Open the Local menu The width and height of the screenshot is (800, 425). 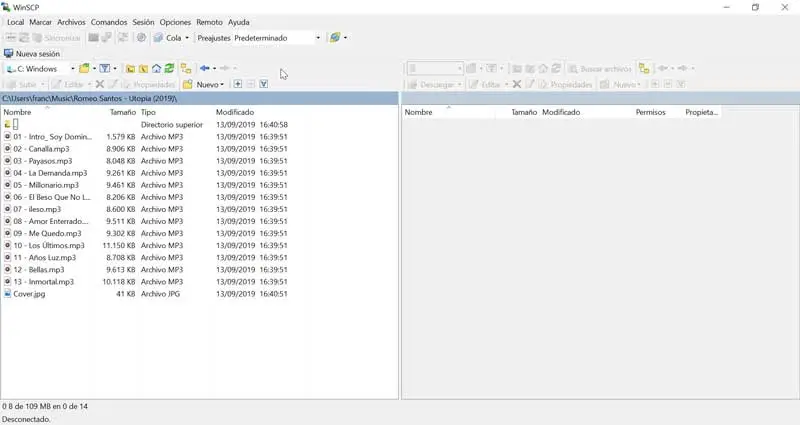(x=15, y=22)
